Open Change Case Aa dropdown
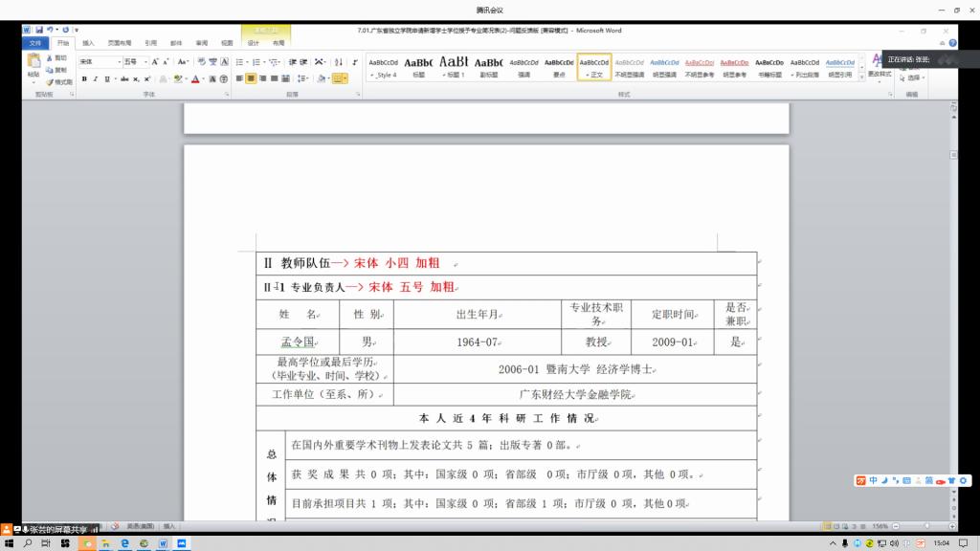This screenshot has height=551, width=980. [x=183, y=62]
